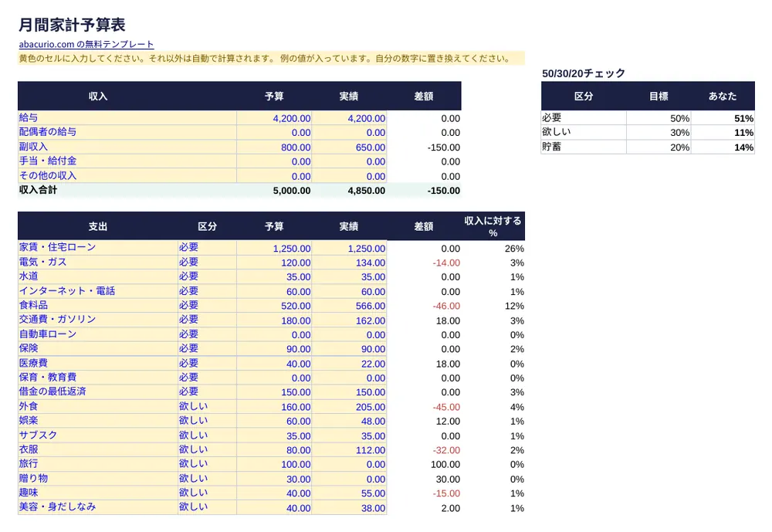
Task: Select the 家賃・住宅ローン percent 26%
Action: tap(493, 249)
